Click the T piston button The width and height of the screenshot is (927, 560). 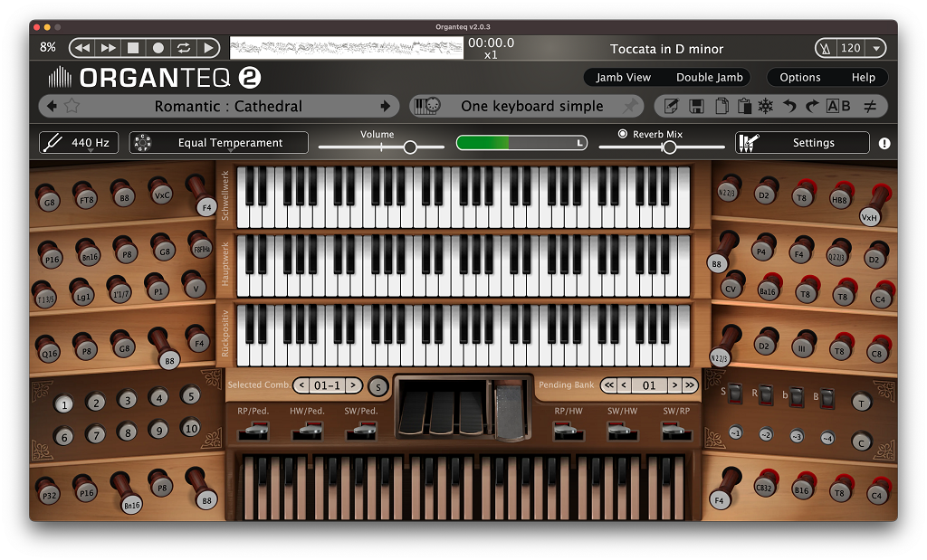[862, 403]
